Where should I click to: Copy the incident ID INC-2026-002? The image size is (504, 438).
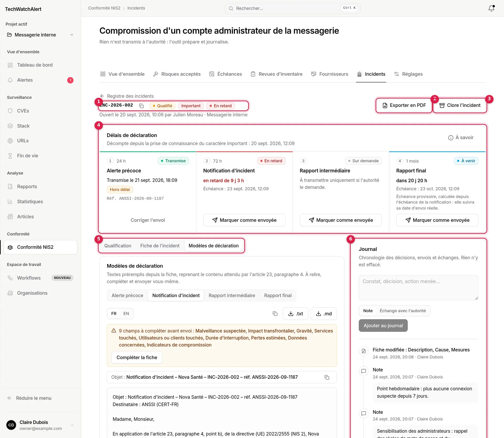tap(141, 106)
